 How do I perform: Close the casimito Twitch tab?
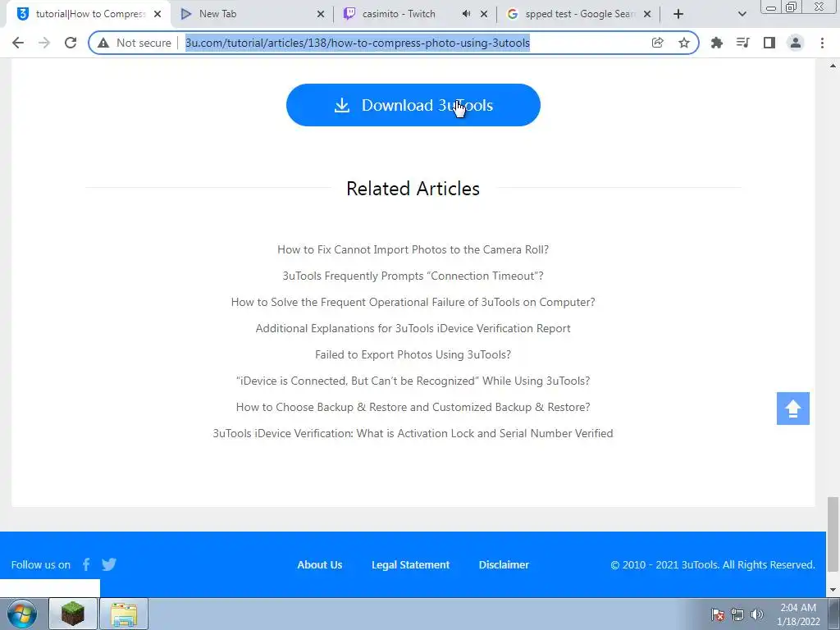pyautogui.click(x=484, y=14)
